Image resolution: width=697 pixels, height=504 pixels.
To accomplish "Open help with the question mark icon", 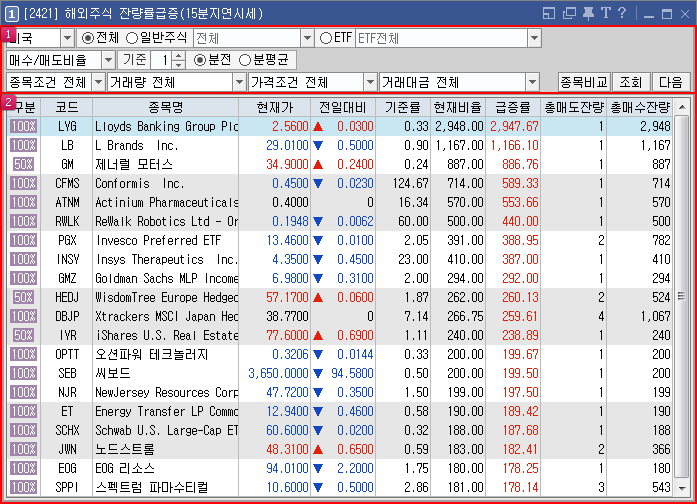I will pyautogui.click(x=622, y=13).
